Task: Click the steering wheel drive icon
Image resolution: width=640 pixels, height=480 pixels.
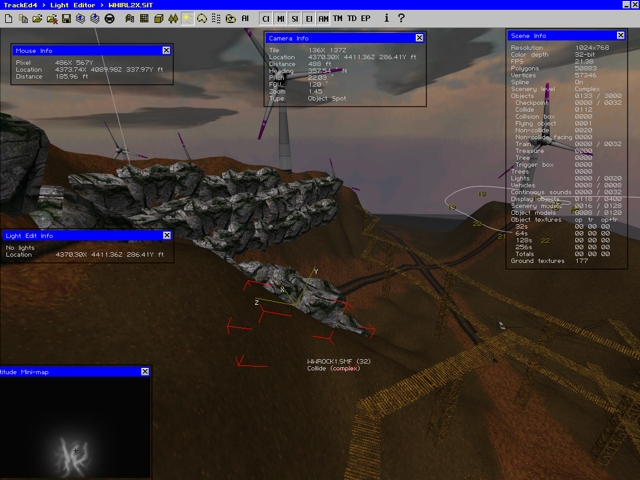Action: click(x=109, y=18)
